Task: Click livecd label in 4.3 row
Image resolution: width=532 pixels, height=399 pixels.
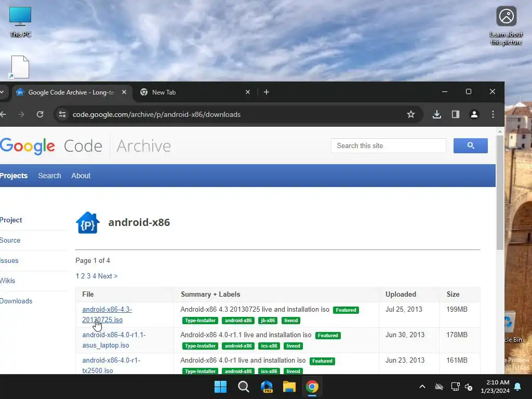Action: pos(291,320)
